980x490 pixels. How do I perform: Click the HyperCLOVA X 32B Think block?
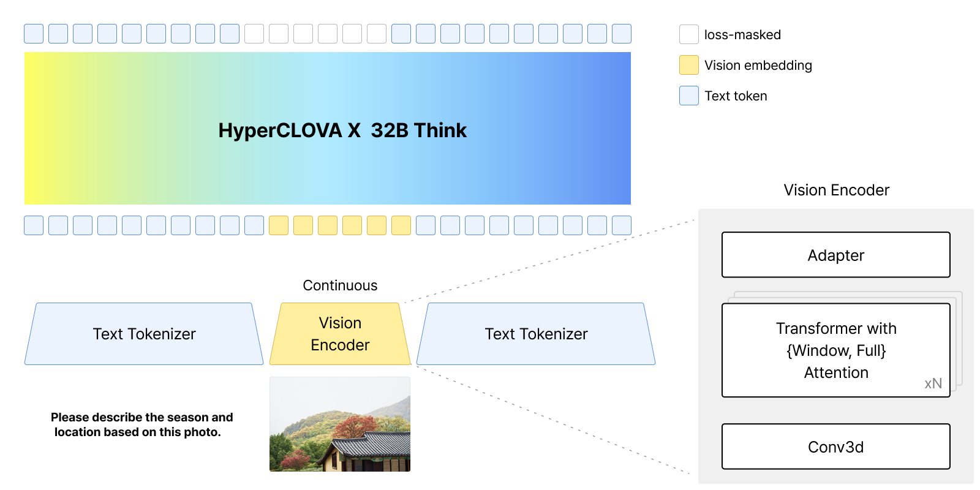[328, 128]
